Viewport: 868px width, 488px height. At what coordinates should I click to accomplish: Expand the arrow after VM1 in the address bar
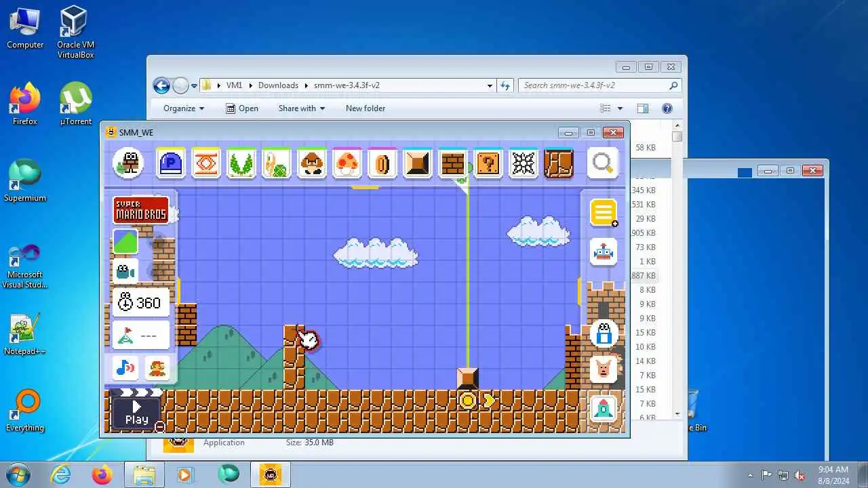[250, 85]
